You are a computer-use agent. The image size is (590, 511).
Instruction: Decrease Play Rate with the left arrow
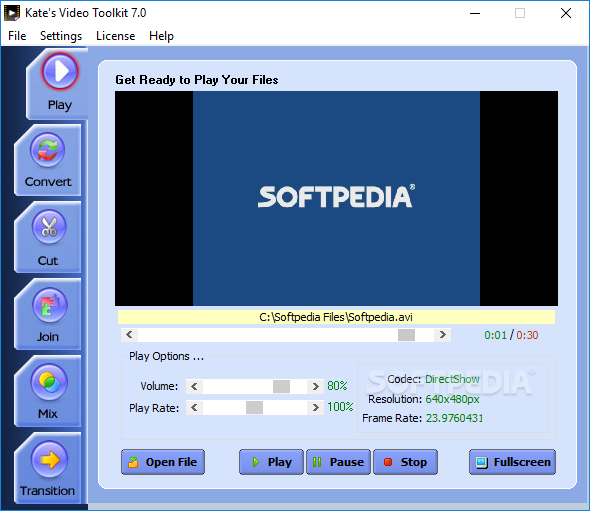click(x=194, y=408)
